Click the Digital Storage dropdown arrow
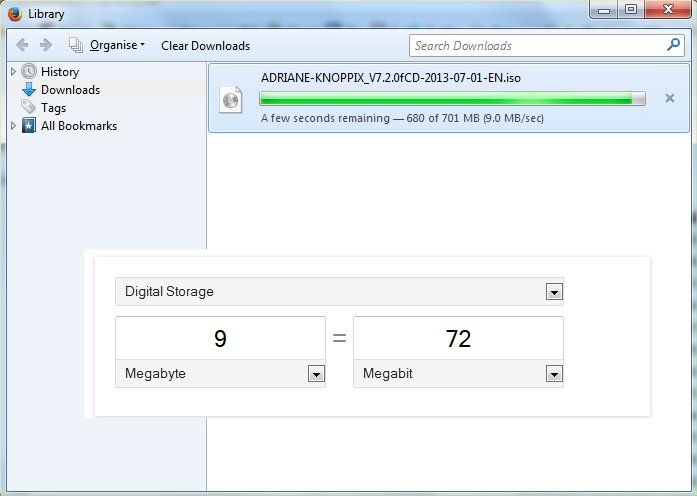 (x=554, y=292)
